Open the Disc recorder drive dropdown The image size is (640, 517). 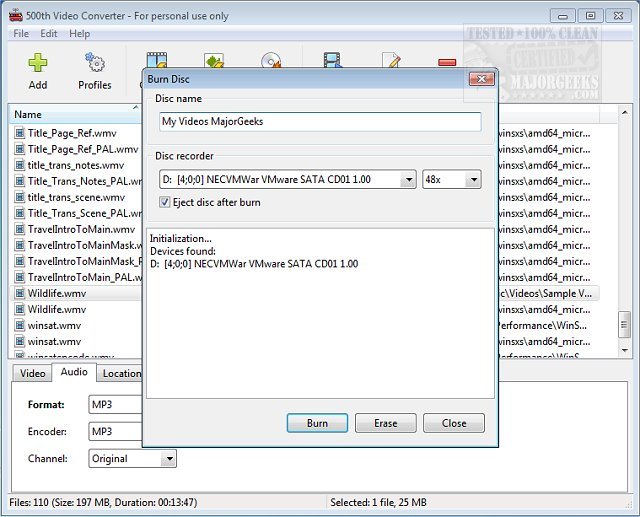click(x=408, y=180)
